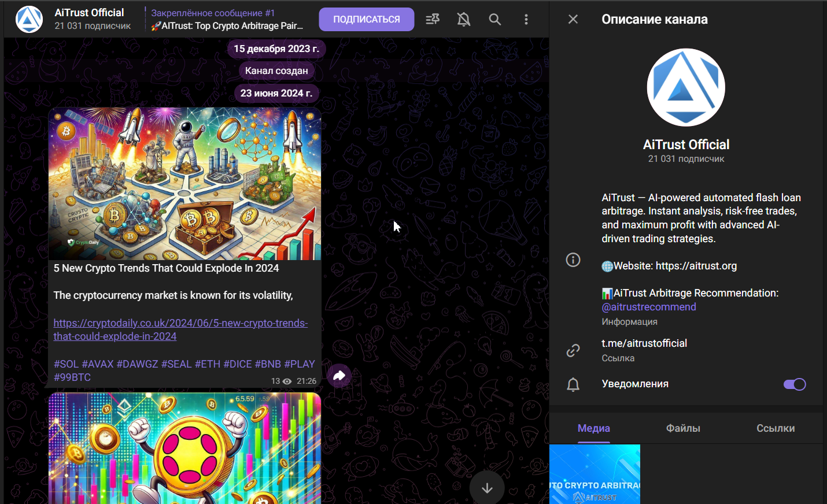The height and width of the screenshot is (504, 827).
Task: Forward the crypto trends post
Action: (x=339, y=376)
